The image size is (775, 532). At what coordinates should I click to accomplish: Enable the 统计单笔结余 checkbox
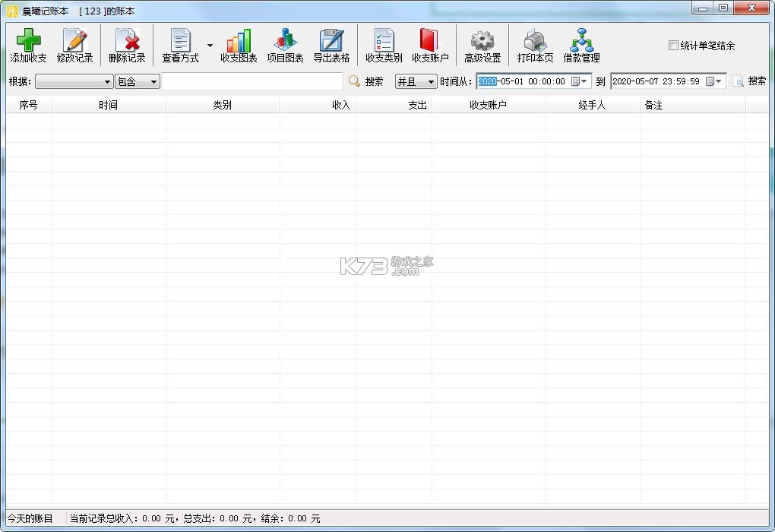(x=672, y=46)
